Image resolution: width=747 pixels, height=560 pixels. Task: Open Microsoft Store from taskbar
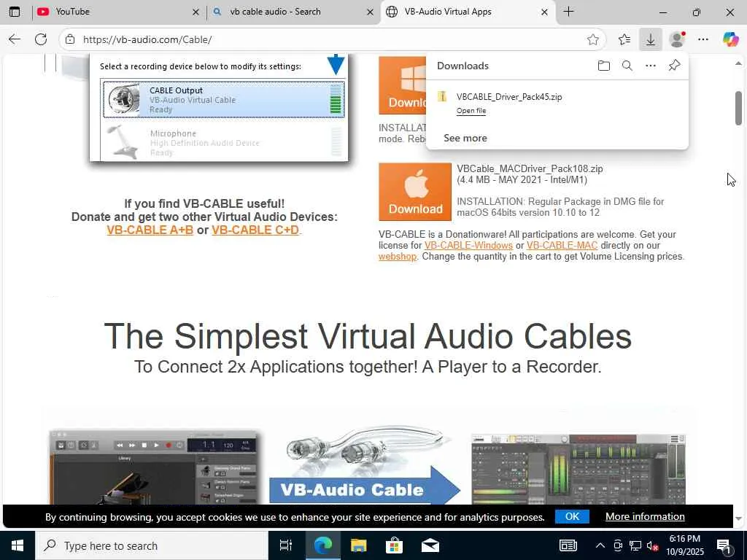394,545
